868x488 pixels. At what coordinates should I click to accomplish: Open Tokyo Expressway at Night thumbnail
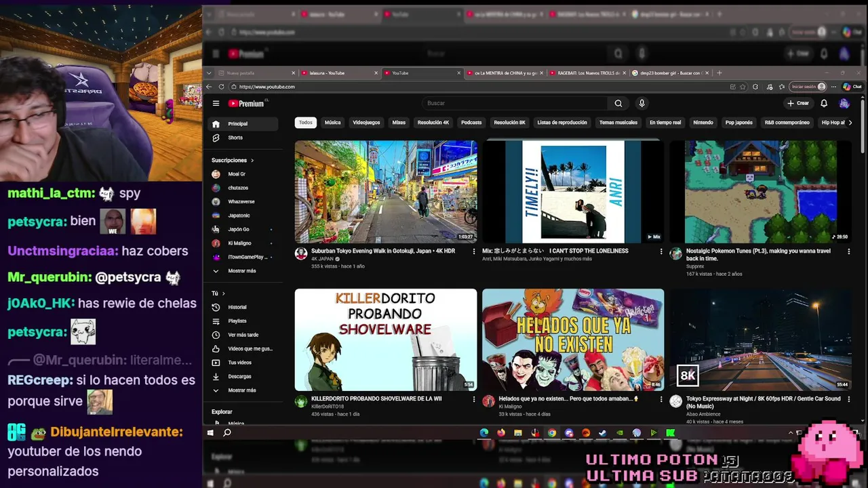click(x=760, y=340)
